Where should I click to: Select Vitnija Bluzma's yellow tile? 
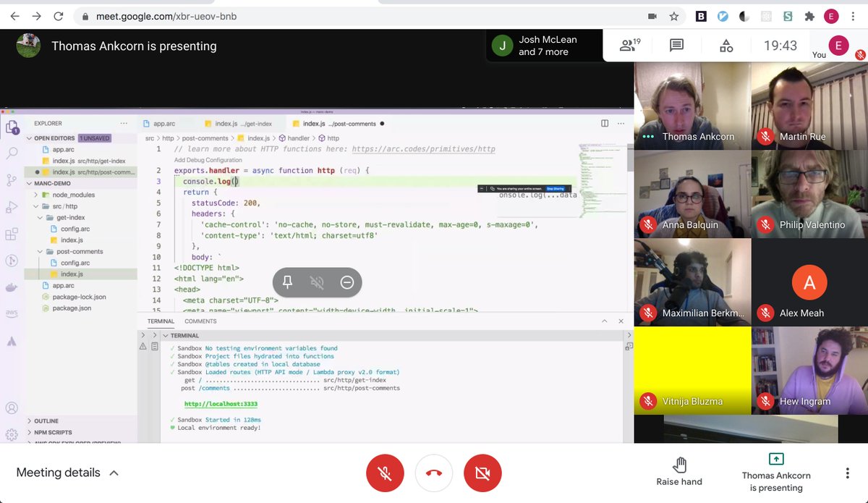click(x=692, y=371)
